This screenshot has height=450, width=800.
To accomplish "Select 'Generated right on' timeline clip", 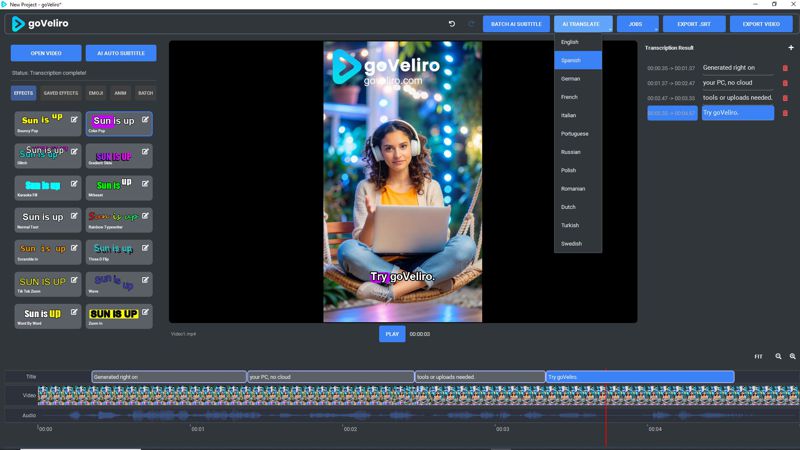I will point(169,377).
